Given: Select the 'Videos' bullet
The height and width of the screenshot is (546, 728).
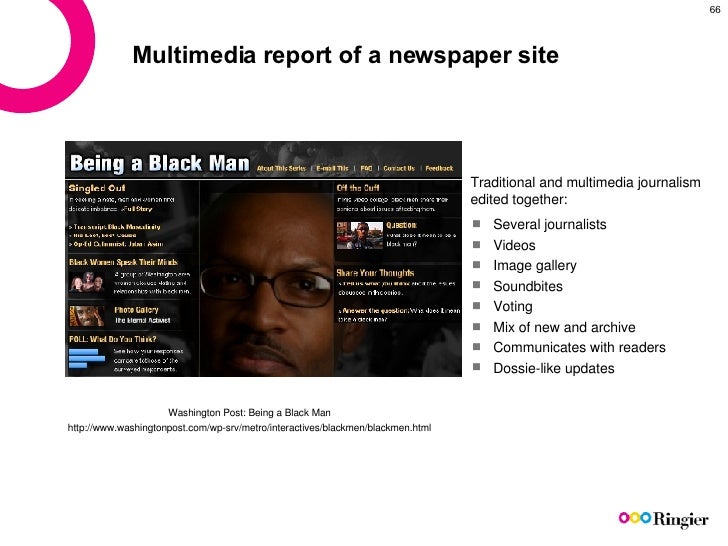Looking at the screenshot, I should click(514, 245).
